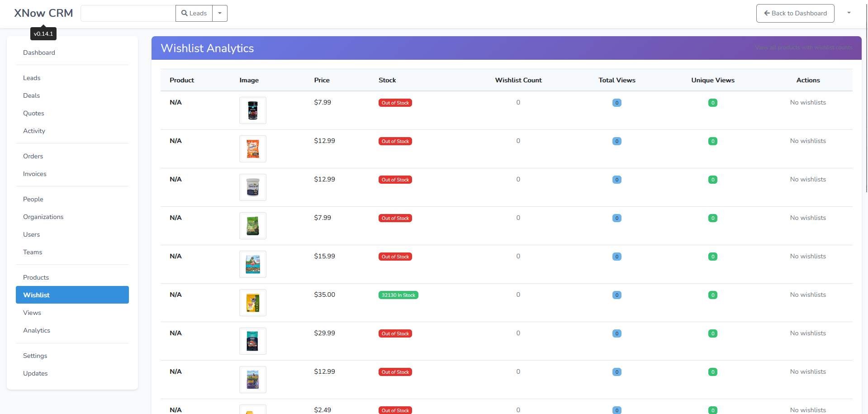This screenshot has height=414, width=868.
Task: Open the 'View all products with wishlist counts' link
Action: click(x=804, y=48)
